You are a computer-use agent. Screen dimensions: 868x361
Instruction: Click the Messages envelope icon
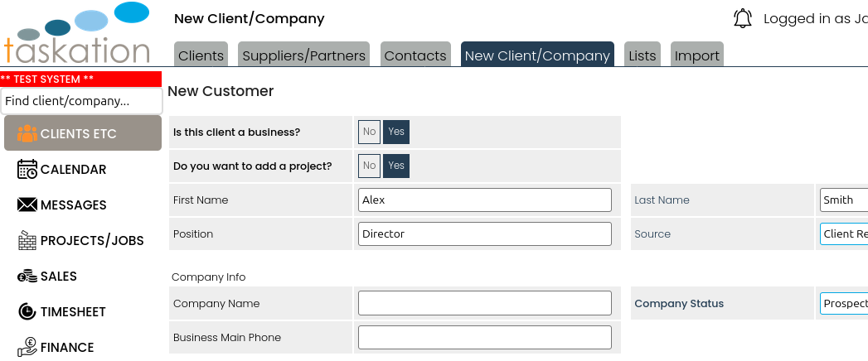[x=27, y=205]
